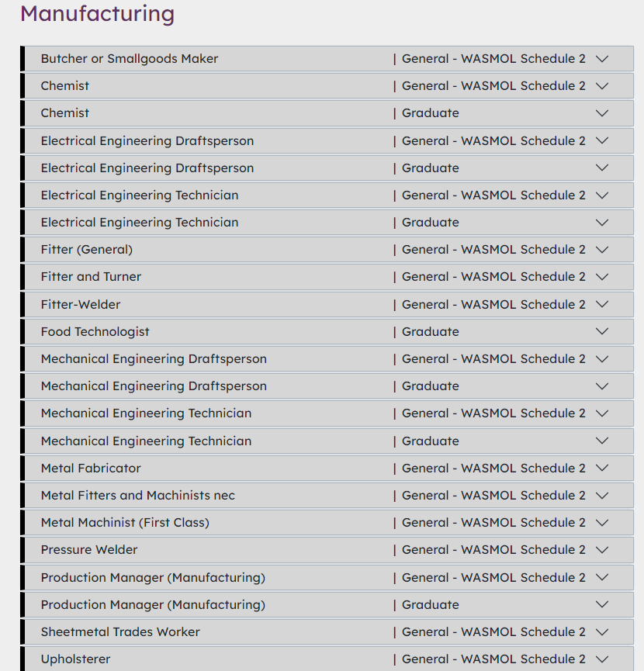Viewport: 644px width, 671px height.
Task: Expand Fitter (General) row arrow
Action: (601, 250)
